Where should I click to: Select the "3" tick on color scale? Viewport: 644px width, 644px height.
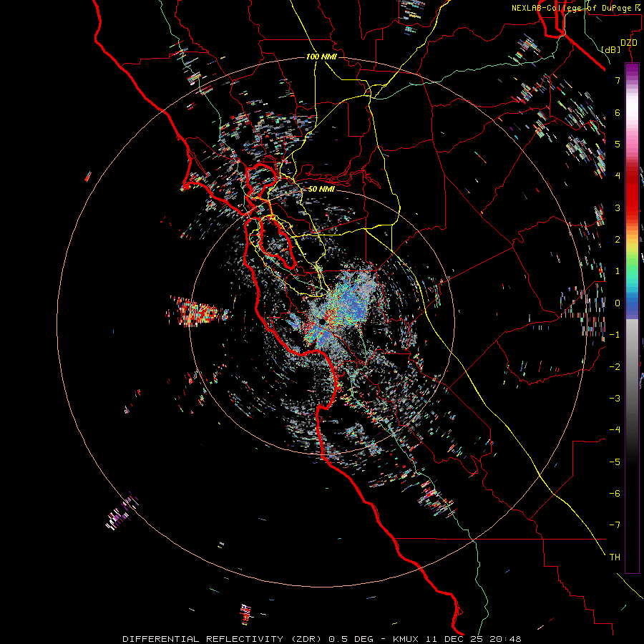coord(618,208)
